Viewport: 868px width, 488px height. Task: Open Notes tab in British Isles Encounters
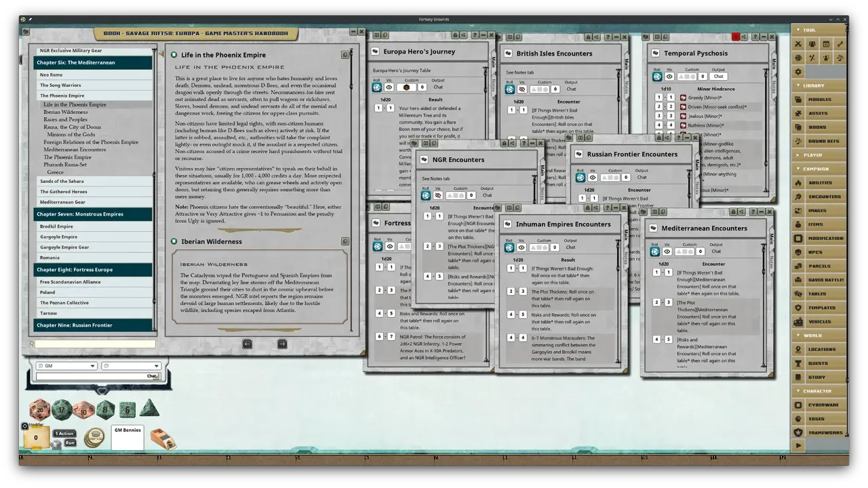pyautogui.click(x=627, y=88)
